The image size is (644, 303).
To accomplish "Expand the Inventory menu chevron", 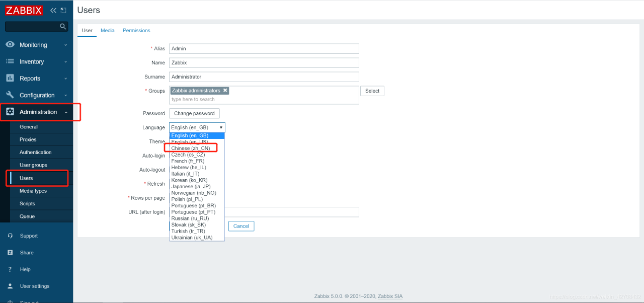I will 65,61.
